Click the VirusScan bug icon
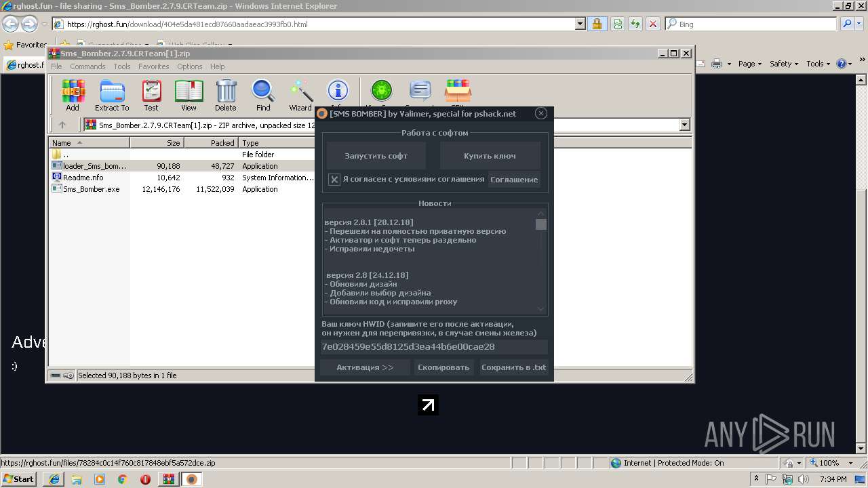Screen dimensions: 868x488 [382, 91]
